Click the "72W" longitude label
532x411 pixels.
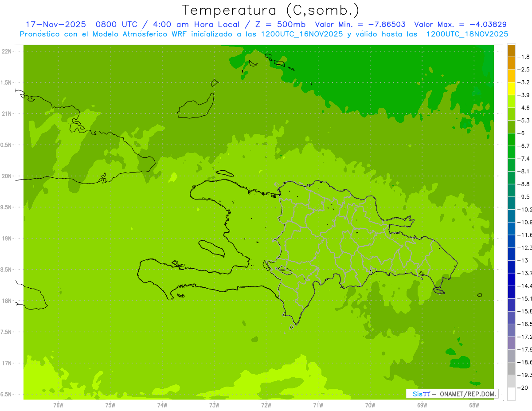[266, 405]
